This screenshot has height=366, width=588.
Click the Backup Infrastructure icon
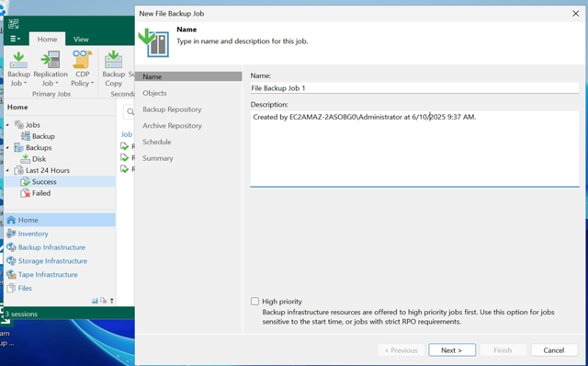11,247
